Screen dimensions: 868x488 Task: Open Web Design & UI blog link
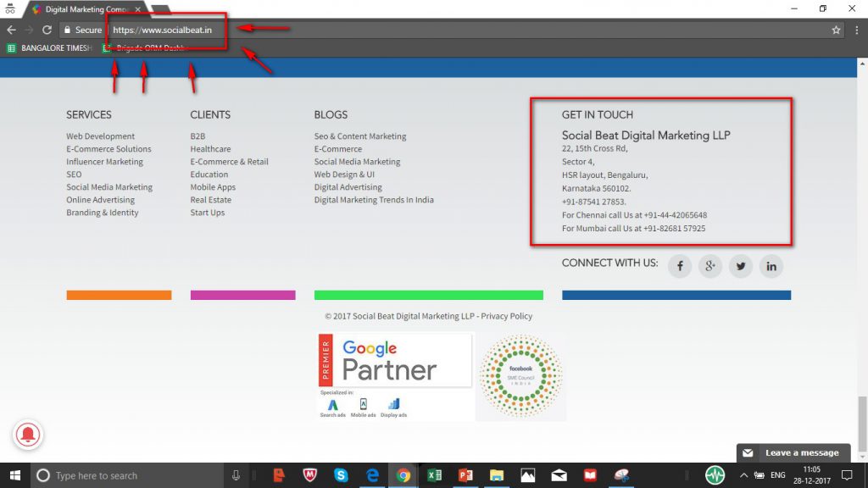[x=344, y=175]
